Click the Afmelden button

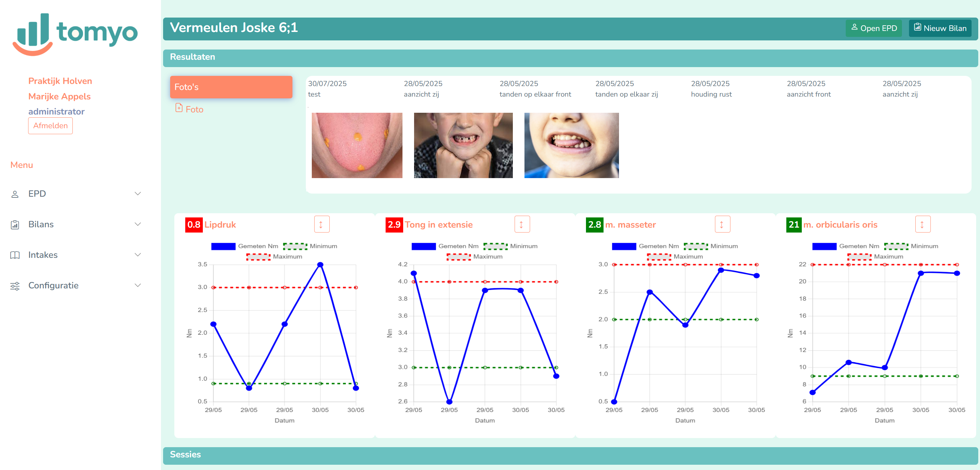pyautogui.click(x=50, y=125)
